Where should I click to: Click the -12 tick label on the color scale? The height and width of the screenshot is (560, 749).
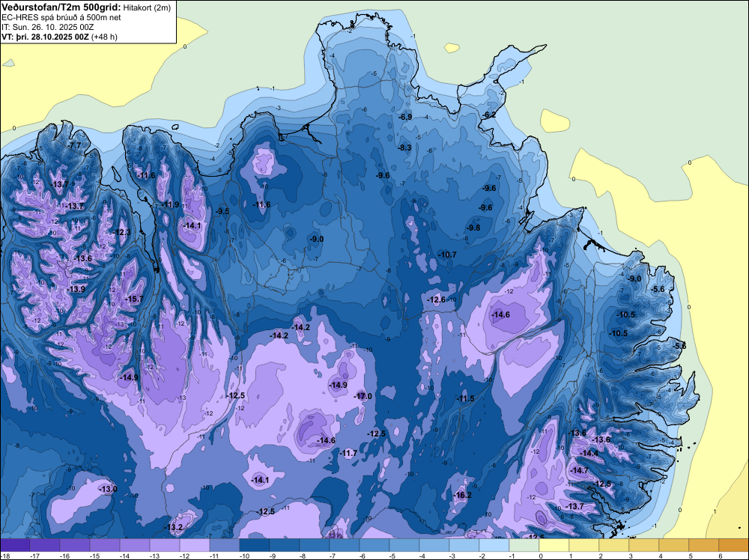click(x=184, y=556)
